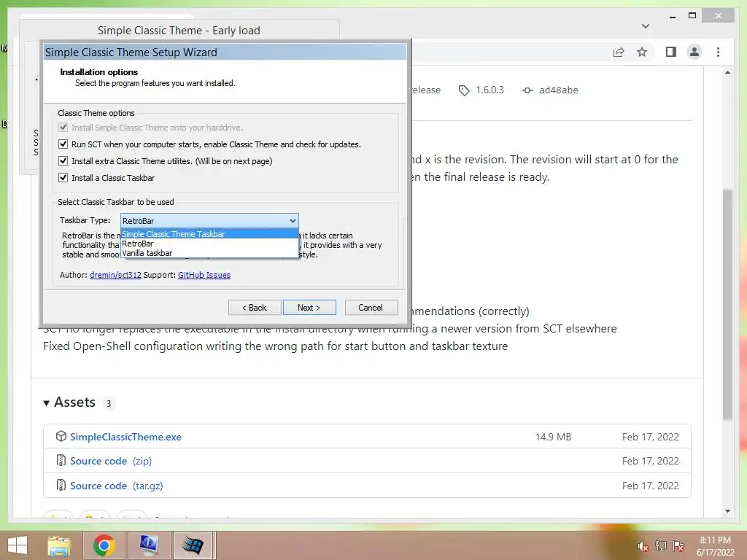Click the scrollbar down arrow in Chrome
This screenshot has height=560, width=747.
[727, 511]
